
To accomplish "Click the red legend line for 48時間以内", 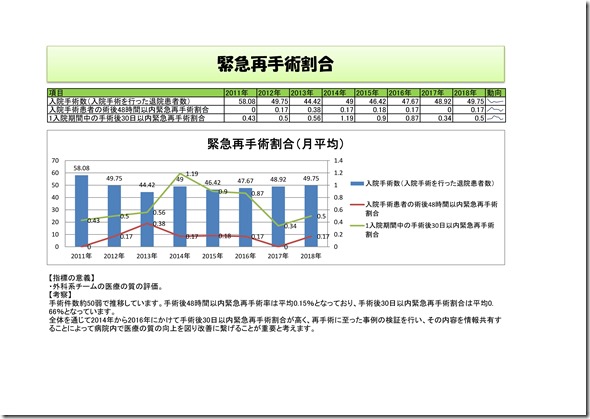I will point(357,205).
